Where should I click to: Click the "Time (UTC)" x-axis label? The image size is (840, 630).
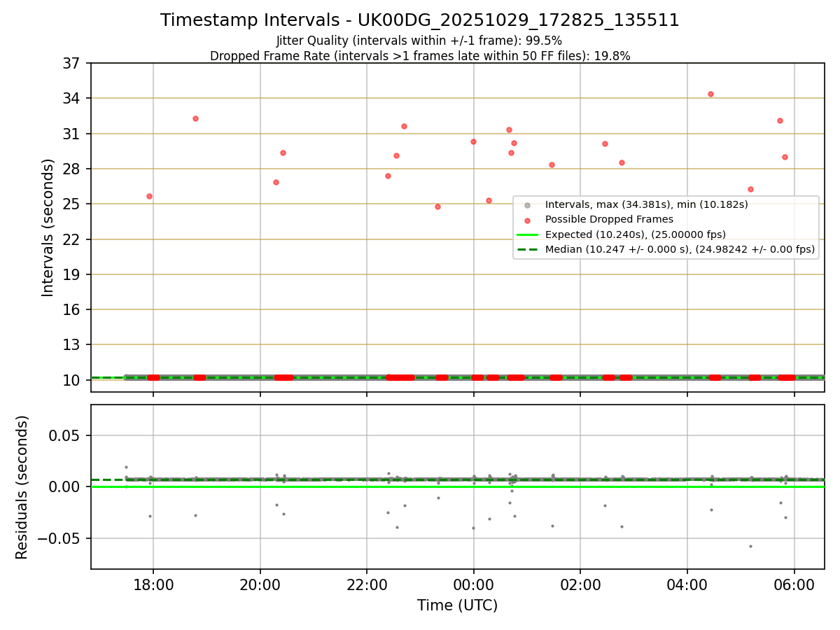(x=457, y=605)
